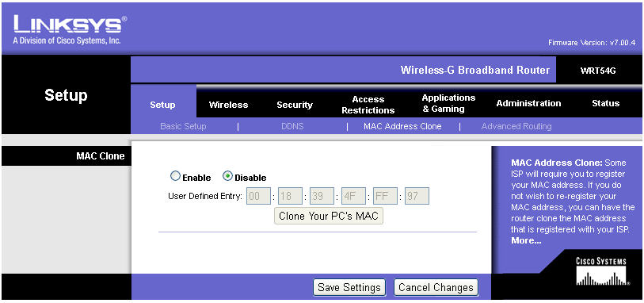Click MAC field containing 97
The width and height of the screenshot is (644, 303).
(x=417, y=196)
